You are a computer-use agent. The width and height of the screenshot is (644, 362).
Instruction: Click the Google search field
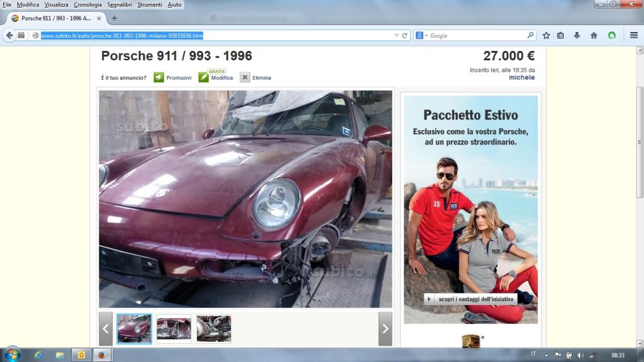coord(477,36)
